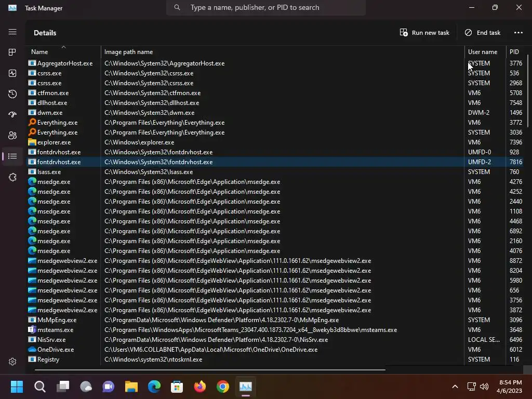Image resolution: width=532 pixels, height=399 pixels.
Task: Launch Microsoft Edge from taskbar
Action: 154,387
